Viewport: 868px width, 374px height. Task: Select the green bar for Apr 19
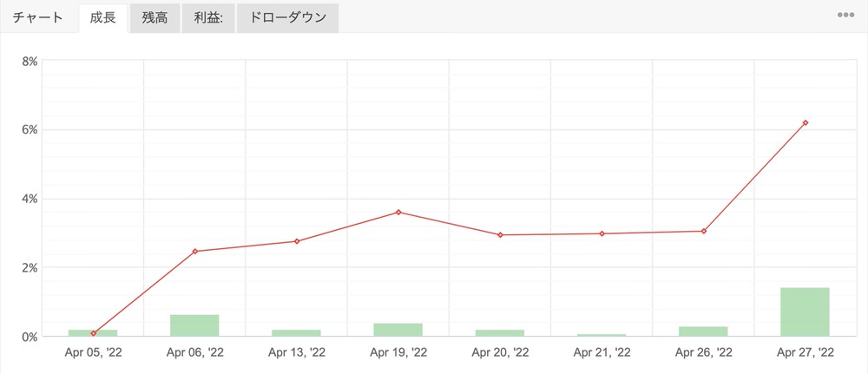(x=398, y=330)
